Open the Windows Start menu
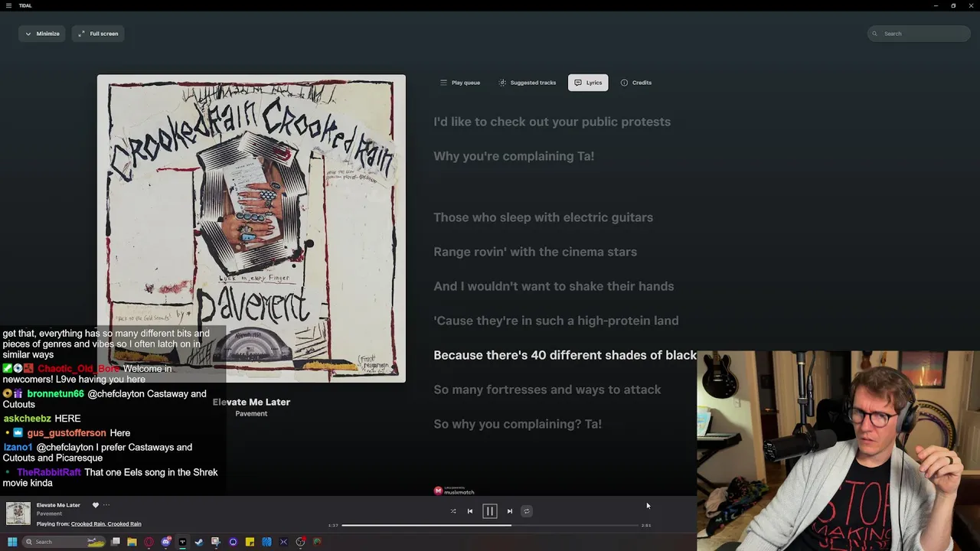 click(x=12, y=542)
